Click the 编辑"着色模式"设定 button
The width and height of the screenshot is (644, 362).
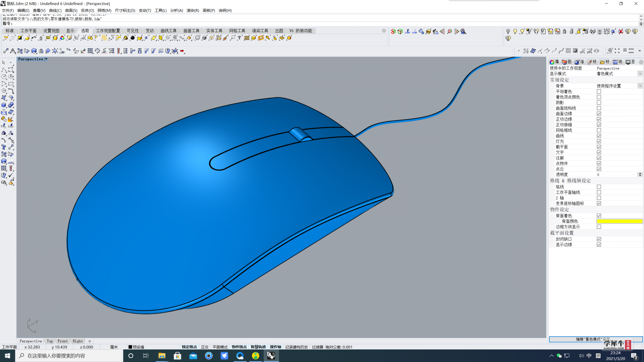pyautogui.click(x=596, y=339)
